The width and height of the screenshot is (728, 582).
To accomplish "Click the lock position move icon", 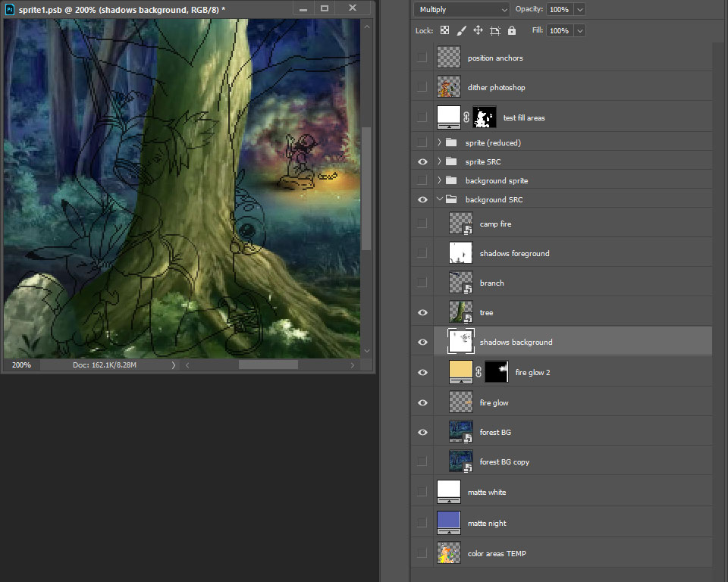I will click(x=479, y=31).
